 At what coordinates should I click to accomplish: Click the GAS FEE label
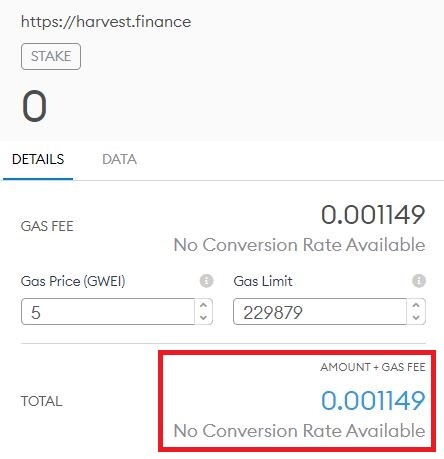(47, 226)
